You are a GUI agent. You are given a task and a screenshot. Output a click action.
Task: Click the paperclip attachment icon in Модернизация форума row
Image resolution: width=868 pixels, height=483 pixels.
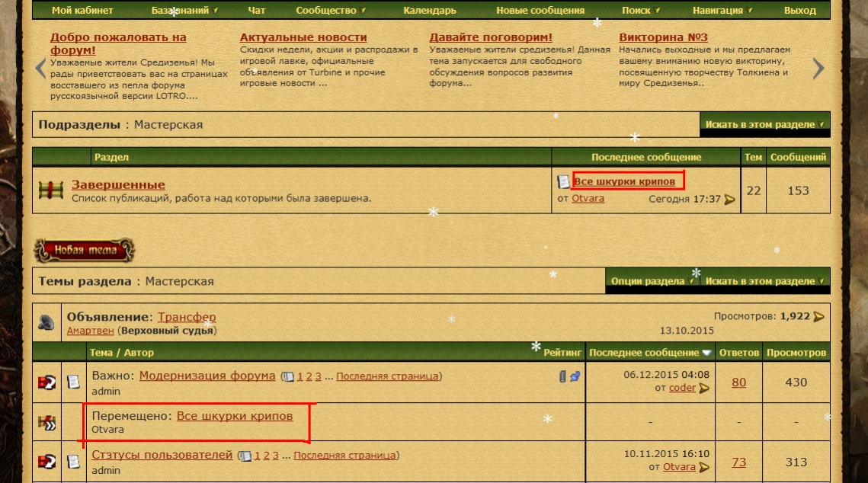click(563, 376)
